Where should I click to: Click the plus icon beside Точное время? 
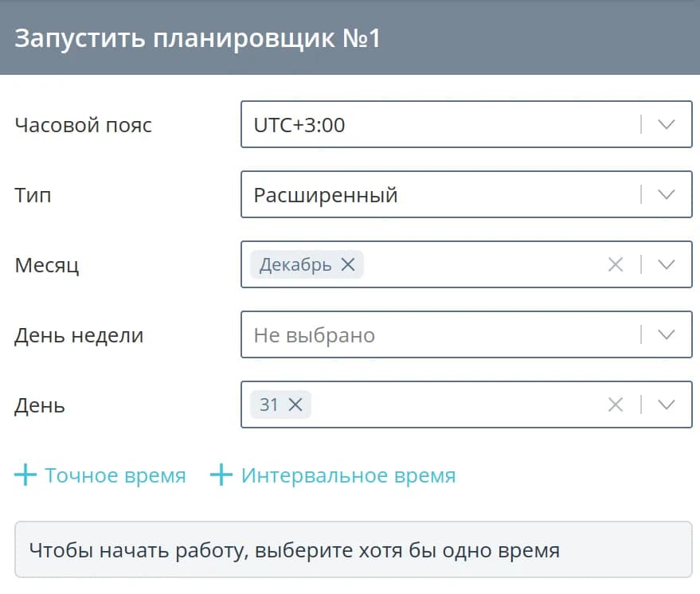pos(26,476)
